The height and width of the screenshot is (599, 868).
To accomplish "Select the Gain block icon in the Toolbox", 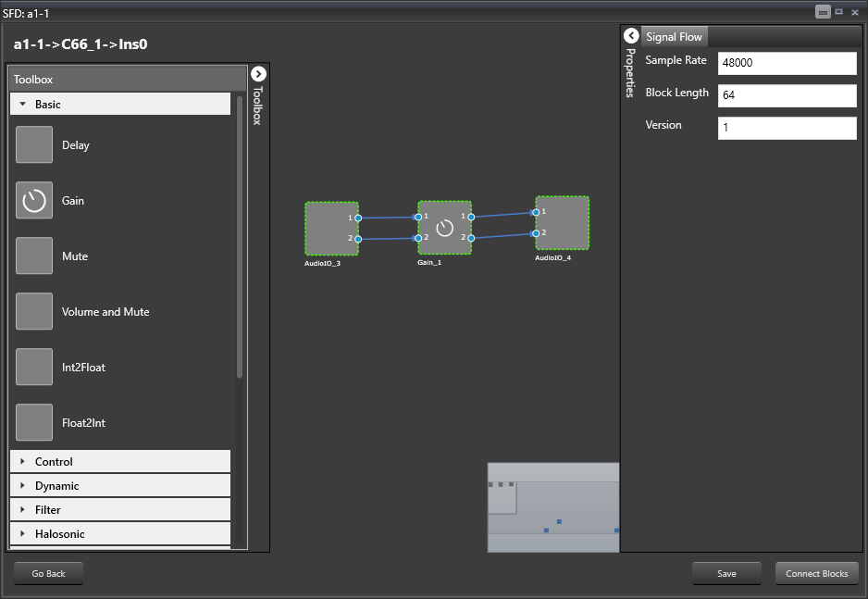I will [x=34, y=200].
